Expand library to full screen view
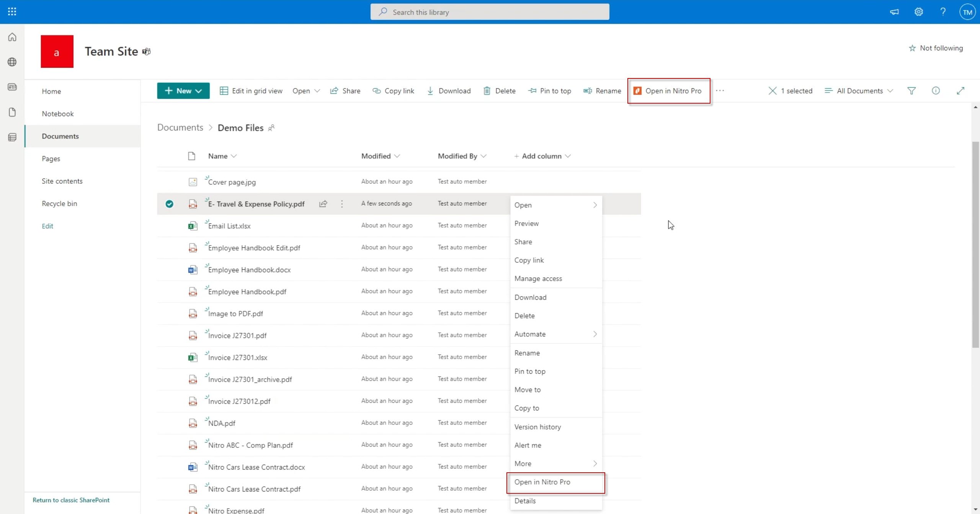The image size is (980, 514). (961, 91)
